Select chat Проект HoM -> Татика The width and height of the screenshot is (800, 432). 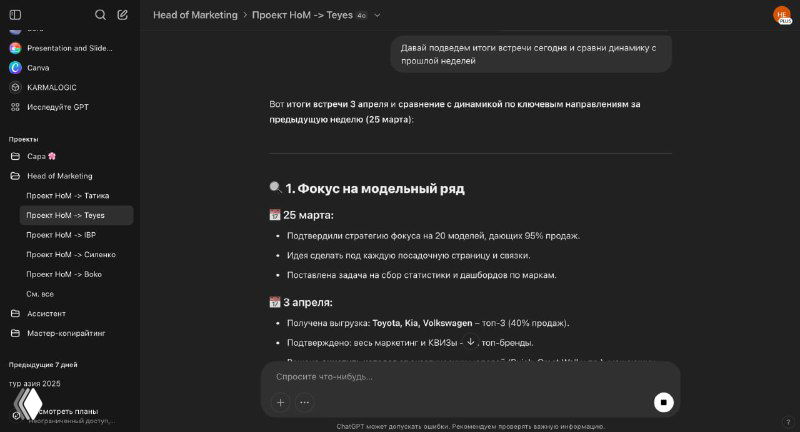coord(67,195)
